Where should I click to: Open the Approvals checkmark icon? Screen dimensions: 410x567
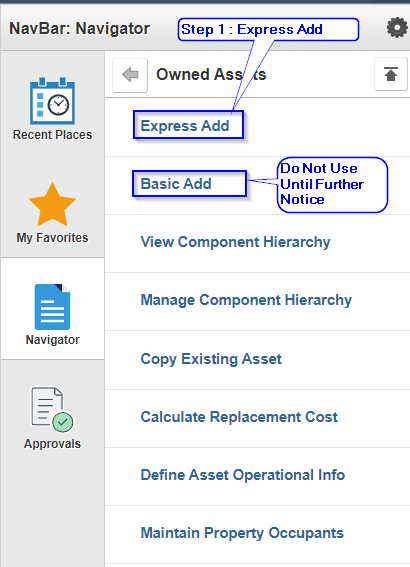pyautogui.click(x=52, y=410)
